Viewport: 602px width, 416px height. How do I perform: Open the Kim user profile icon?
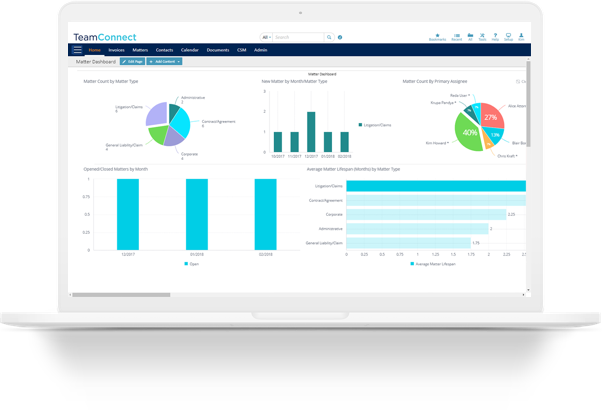[x=521, y=37]
